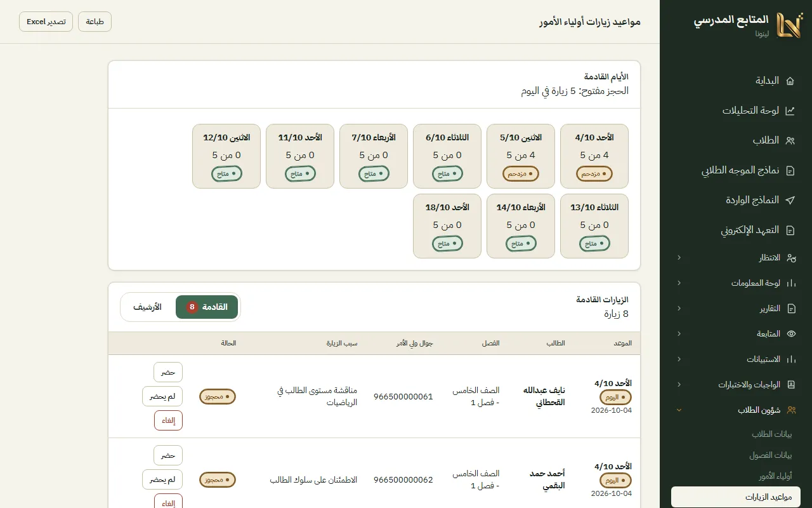Expand the التقارير section chevron
The width and height of the screenshot is (812, 508).
pos(679,309)
